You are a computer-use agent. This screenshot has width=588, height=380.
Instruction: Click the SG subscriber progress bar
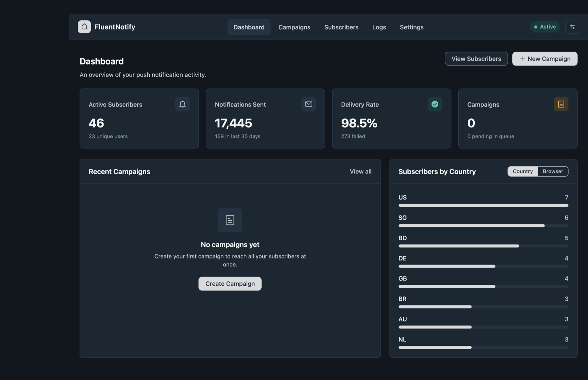(x=483, y=226)
